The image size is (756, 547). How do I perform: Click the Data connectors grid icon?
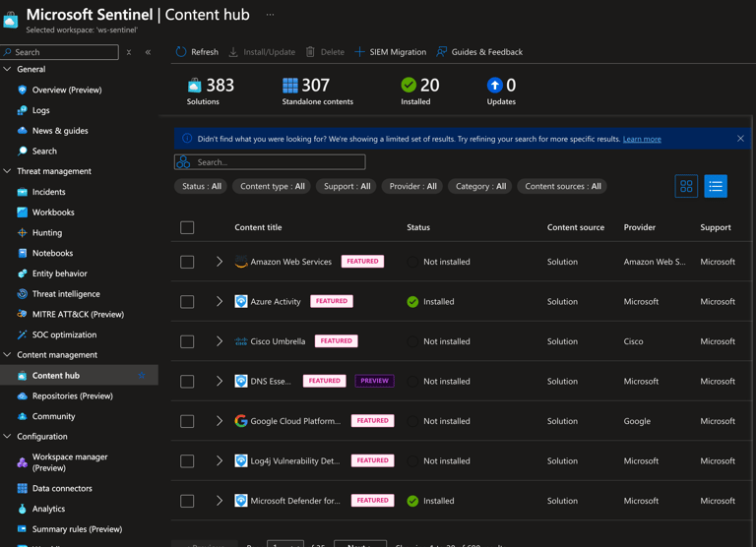(23, 488)
